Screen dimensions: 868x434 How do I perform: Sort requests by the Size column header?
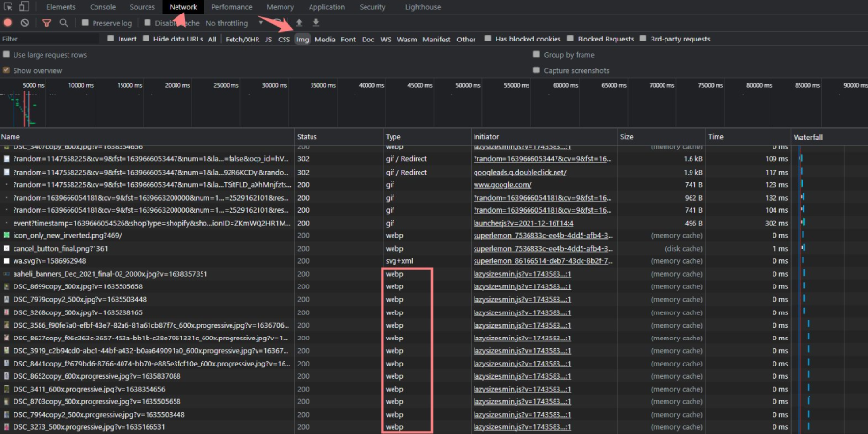627,137
